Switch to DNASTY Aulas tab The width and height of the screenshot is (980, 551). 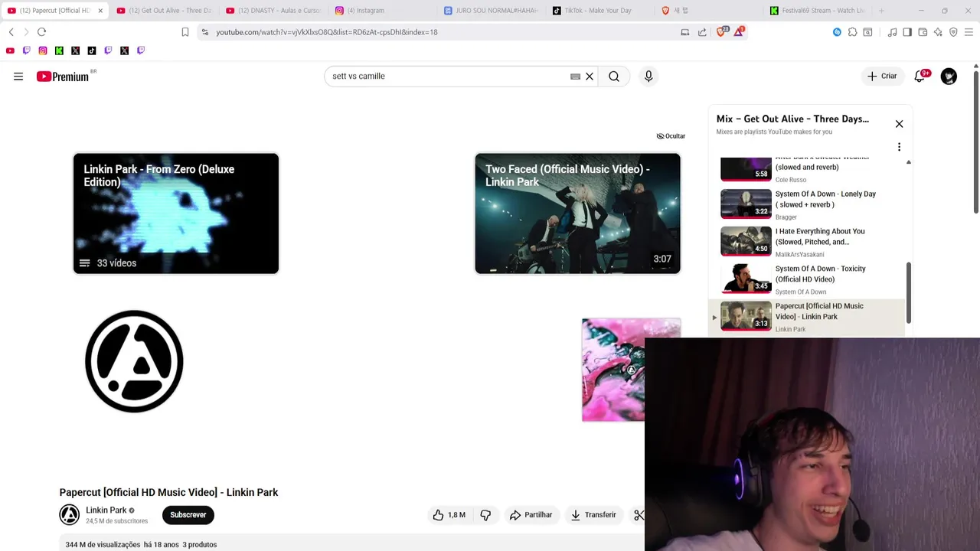pyautogui.click(x=273, y=11)
